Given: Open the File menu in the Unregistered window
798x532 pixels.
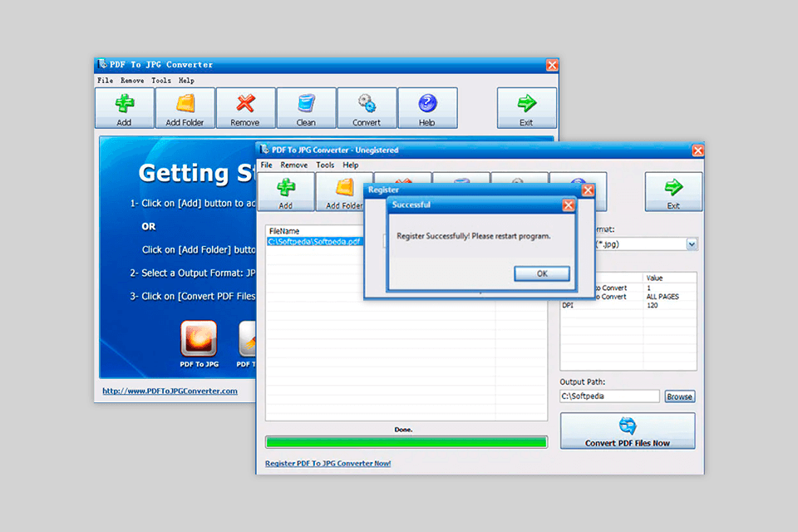Looking at the screenshot, I should [x=267, y=165].
